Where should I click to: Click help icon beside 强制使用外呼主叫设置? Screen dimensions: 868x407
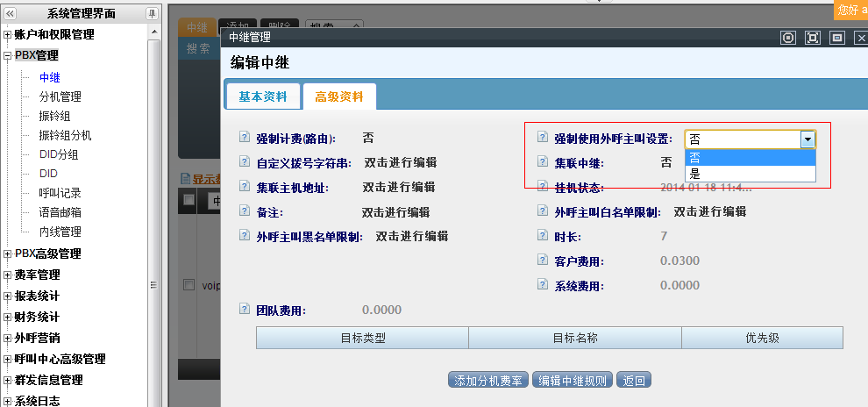pos(543,139)
